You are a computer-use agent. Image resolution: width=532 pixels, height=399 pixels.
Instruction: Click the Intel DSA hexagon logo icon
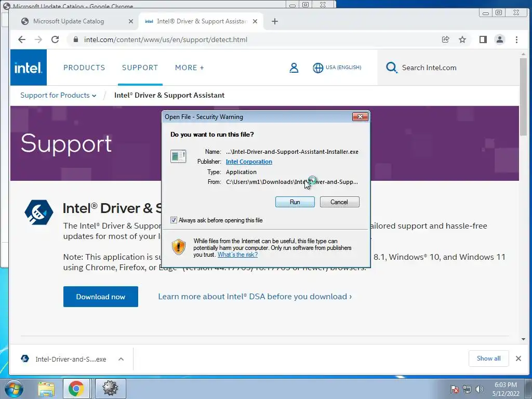coord(38,212)
